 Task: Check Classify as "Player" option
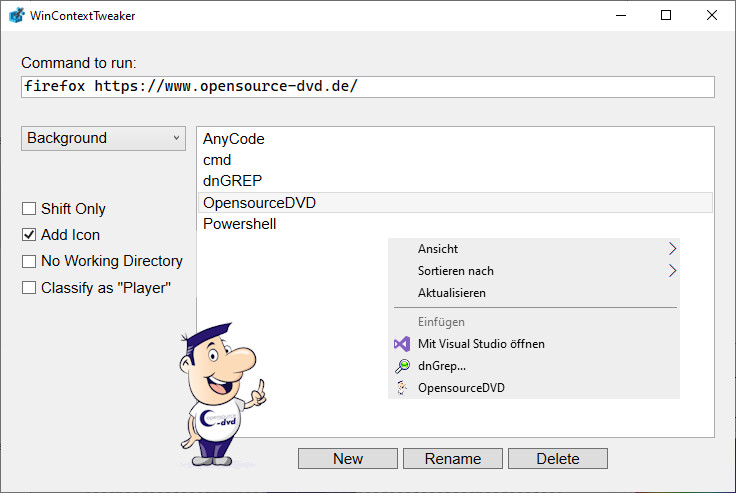click(29, 287)
